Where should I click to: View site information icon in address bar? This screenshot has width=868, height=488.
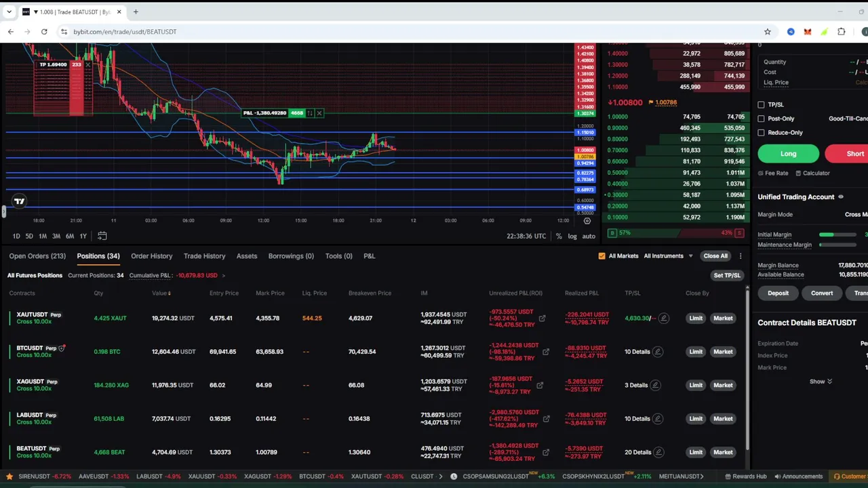(64, 32)
